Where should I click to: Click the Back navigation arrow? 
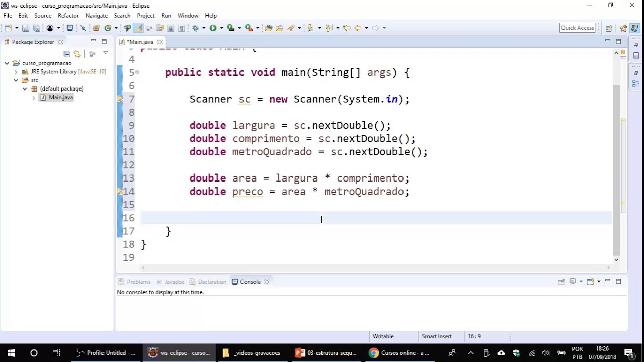click(x=358, y=28)
